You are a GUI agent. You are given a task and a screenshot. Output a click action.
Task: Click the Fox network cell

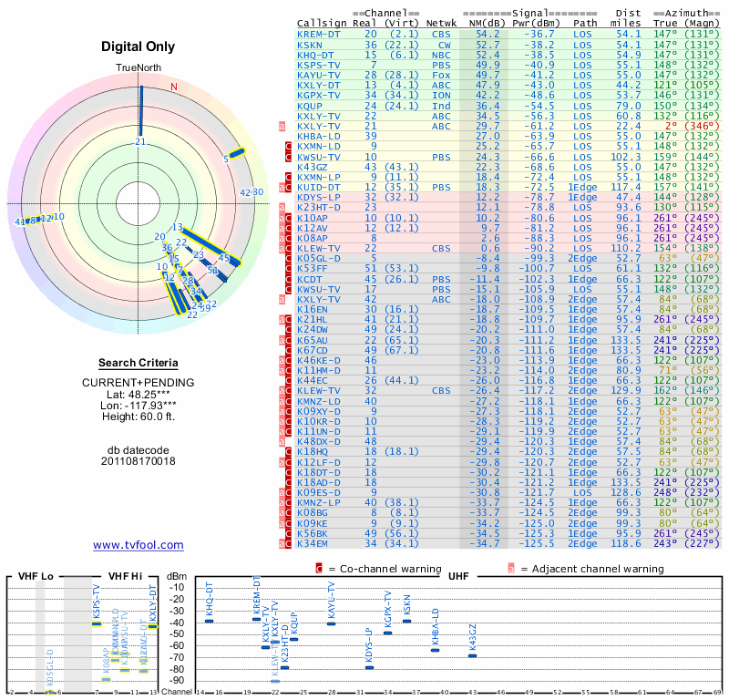(x=441, y=76)
